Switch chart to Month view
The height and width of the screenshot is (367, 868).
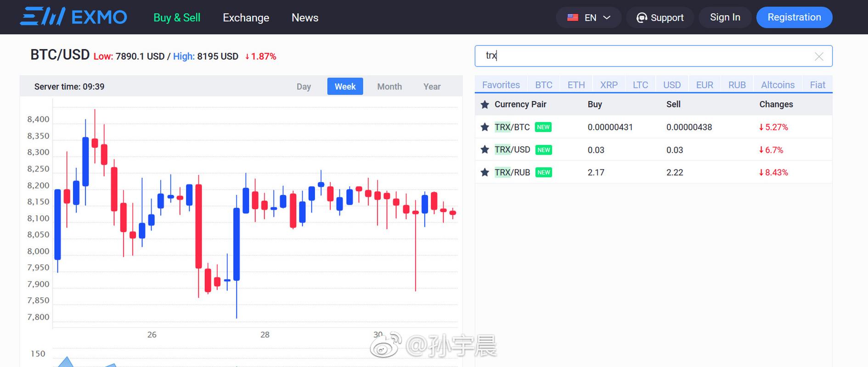[x=389, y=86]
